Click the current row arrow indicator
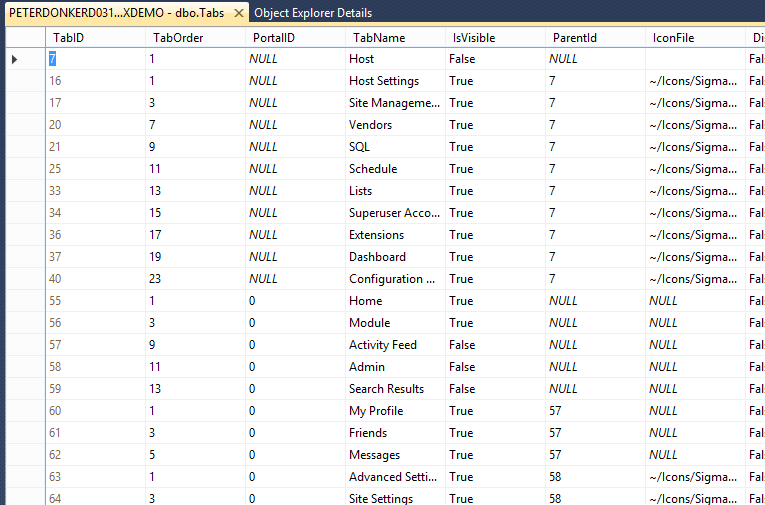The image size is (765, 505). pyautogui.click(x=15, y=59)
